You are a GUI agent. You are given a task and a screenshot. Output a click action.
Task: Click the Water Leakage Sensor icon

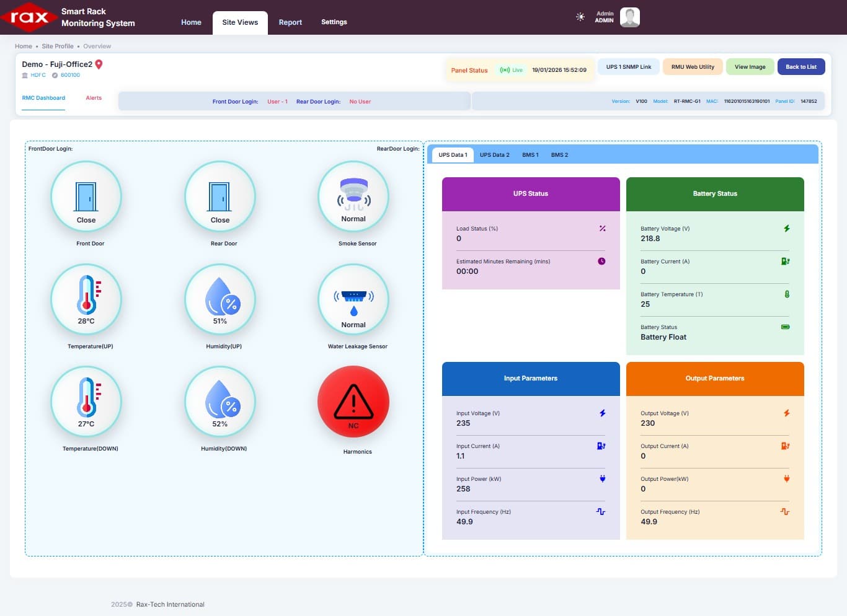point(353,299)
